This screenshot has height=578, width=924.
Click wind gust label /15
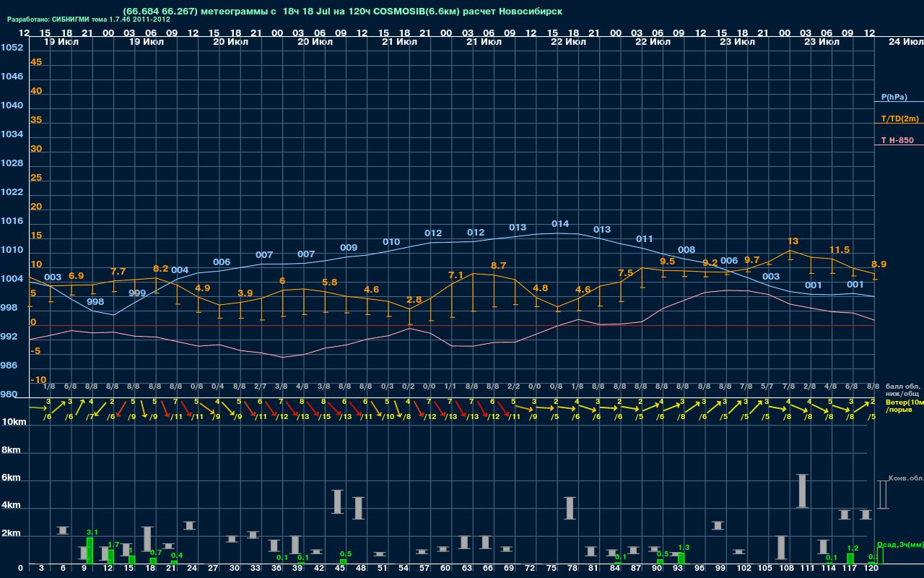pos(325,417)
